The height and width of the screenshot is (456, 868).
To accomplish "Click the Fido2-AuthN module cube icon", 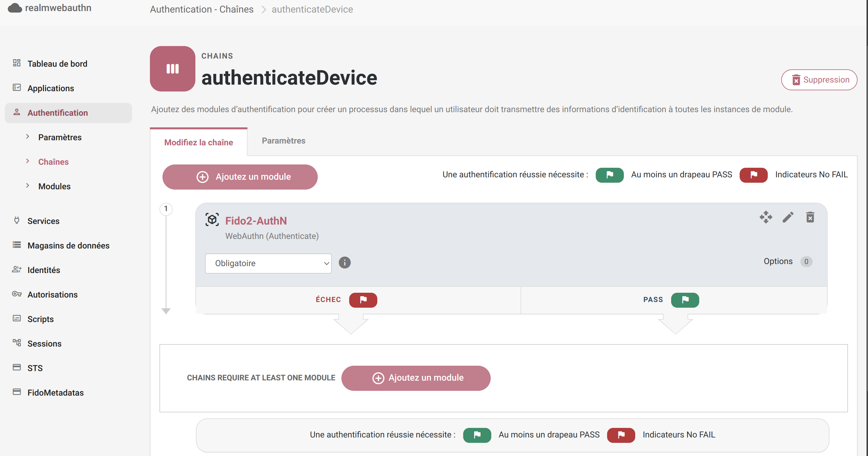I will (212, 219).
